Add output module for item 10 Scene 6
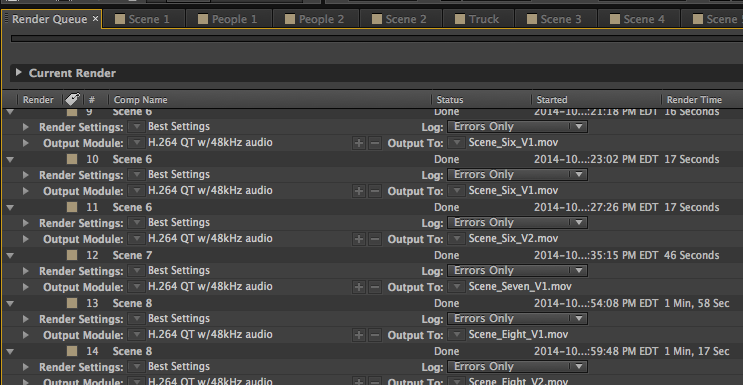This screenshot has height=385, width=743. coord(359,191)
